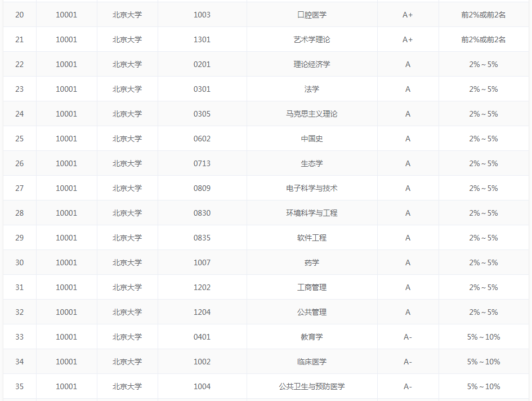This screenshot has height=401, width=532.
Task: Select row number 28
Action: [x=19, y=213]
